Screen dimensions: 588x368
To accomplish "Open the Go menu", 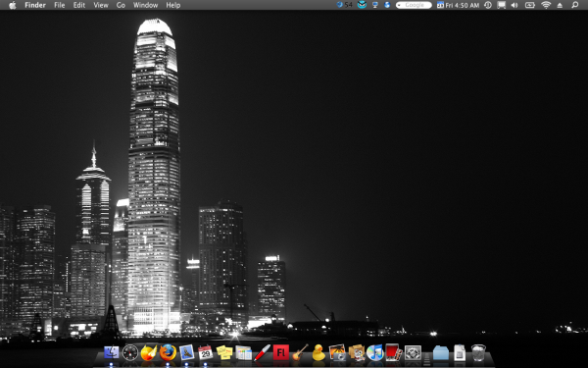I will [x=121, y=5].
